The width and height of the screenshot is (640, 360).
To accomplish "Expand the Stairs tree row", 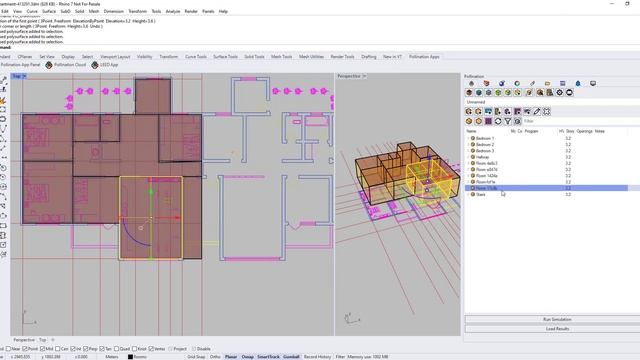I will tap(468, 194).
